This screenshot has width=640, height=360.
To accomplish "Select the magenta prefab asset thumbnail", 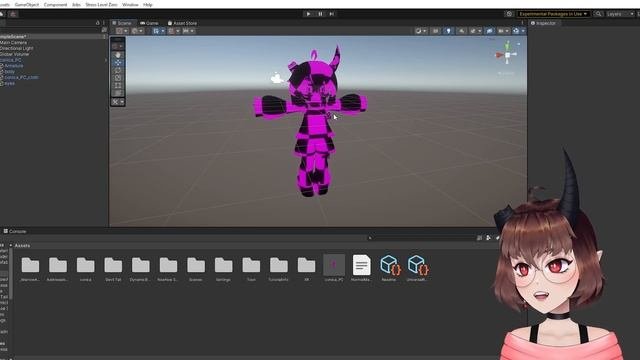I will click(334, 265).
